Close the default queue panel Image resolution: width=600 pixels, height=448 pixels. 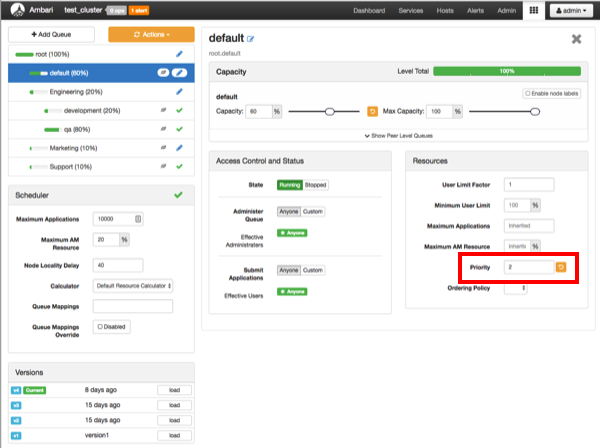(576, 39)
